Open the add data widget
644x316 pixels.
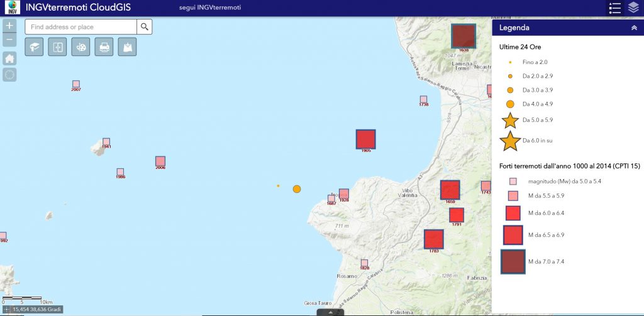[x=127, y=47]
